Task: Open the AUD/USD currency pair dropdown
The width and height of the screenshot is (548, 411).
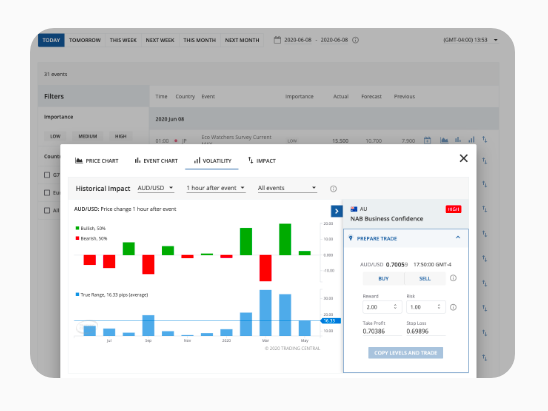Action: click(x=156, y=188)
